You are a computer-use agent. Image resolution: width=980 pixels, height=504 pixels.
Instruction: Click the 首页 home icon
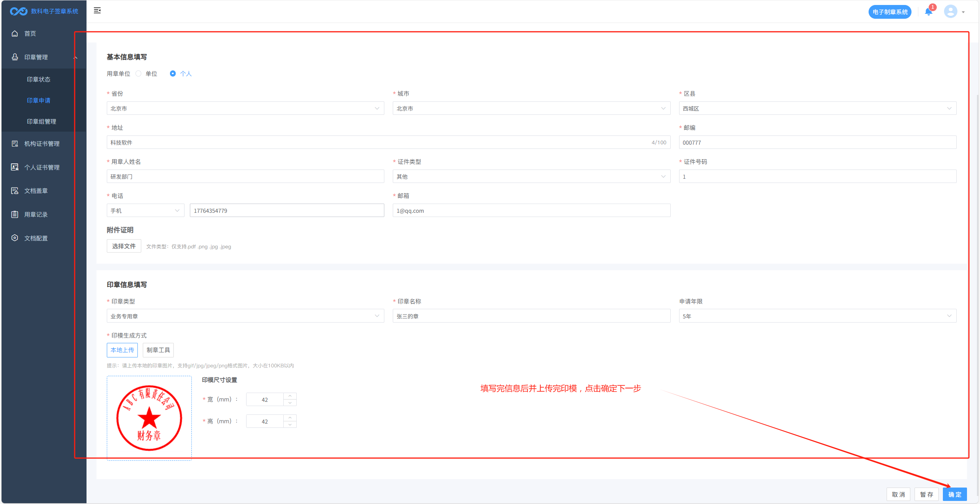[15, 34]
